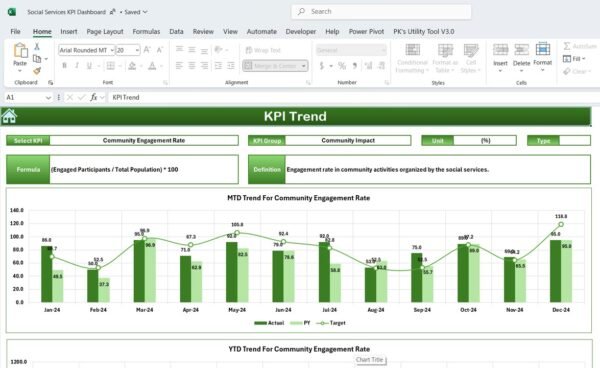
Task: Toggle Bold formatting
Action: (64, 66)
